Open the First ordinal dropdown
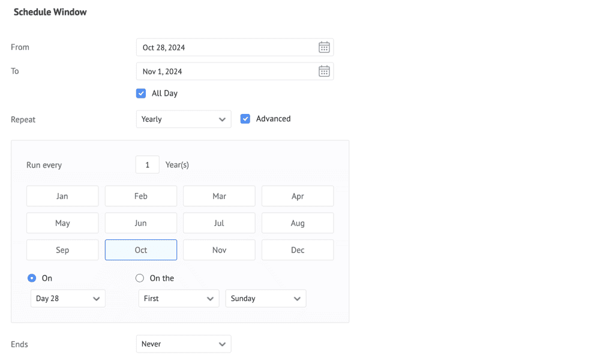This screenshot has height=364, width=597. click(x=178, y=299)
